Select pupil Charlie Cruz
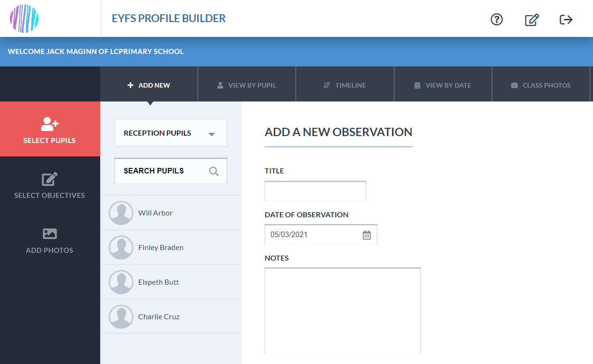Screen dimensions: 593x364 [x=171, y=317]
